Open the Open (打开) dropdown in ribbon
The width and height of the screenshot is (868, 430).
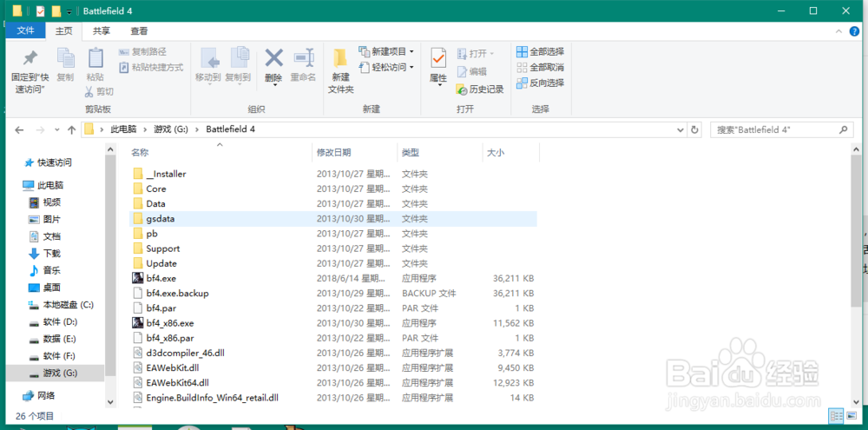pyautogui.click(x=476, y=54)
